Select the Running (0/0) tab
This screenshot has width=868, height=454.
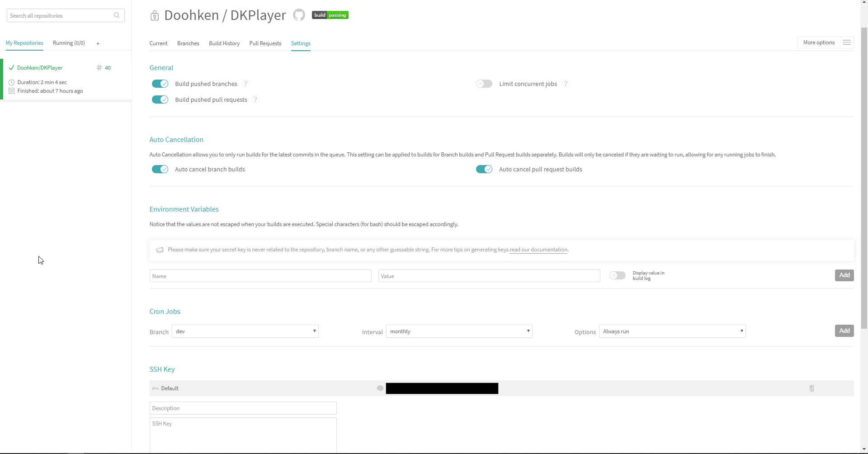69,43
